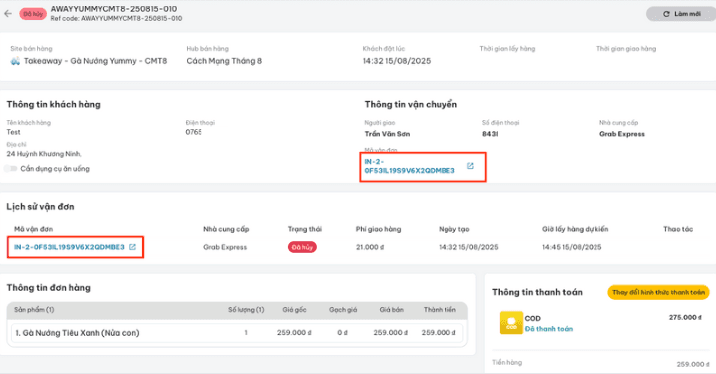Click the Tiền hàng label in payment info
Image resolution: width=716 pixels, height=374 pixels.
507,363
